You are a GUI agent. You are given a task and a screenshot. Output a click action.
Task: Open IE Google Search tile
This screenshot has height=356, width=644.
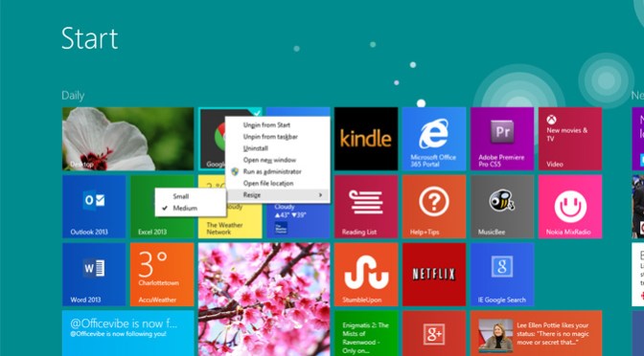(x=502, y=275)
